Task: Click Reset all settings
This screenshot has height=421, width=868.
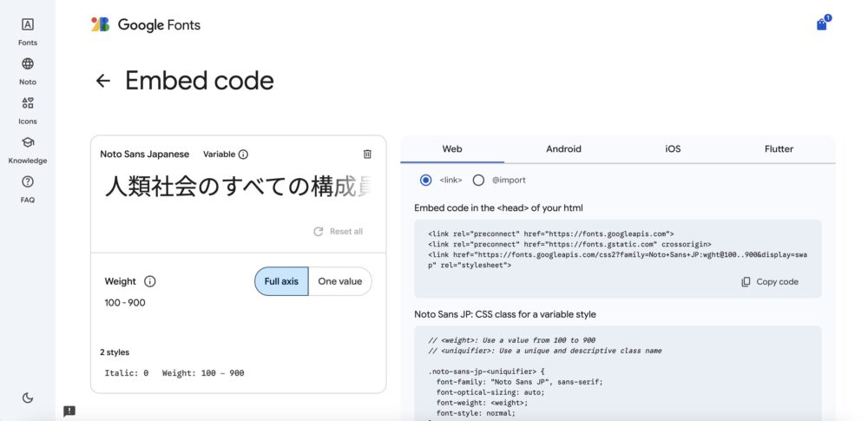Action: tap(339, 232)
